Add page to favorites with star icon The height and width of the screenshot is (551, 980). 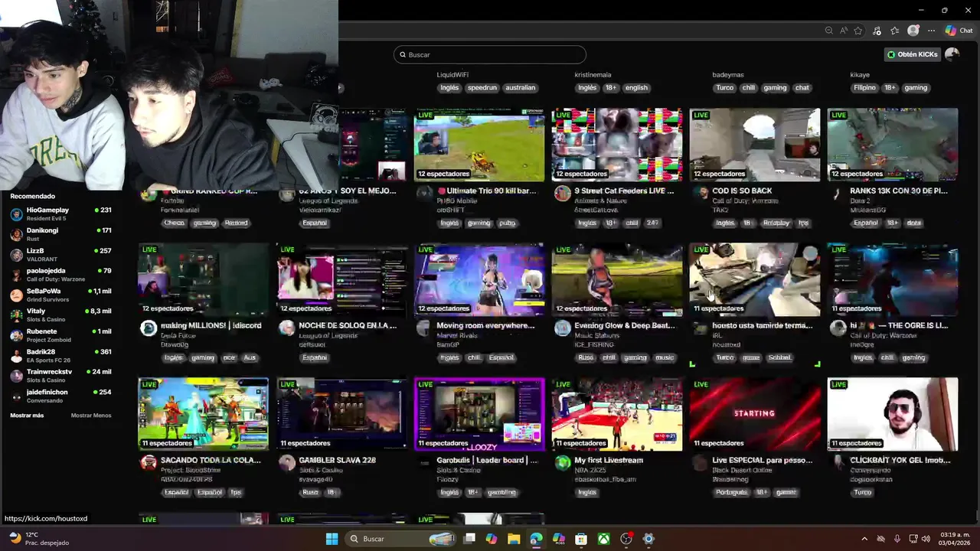[x=858, y=31]
